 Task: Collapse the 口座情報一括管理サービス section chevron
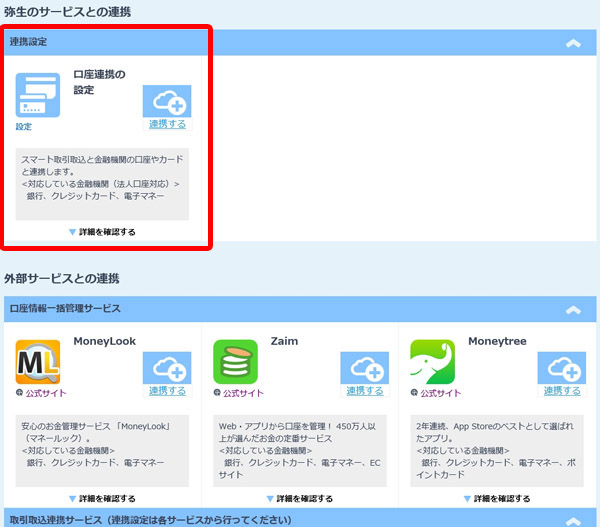[x=573, y=310]
